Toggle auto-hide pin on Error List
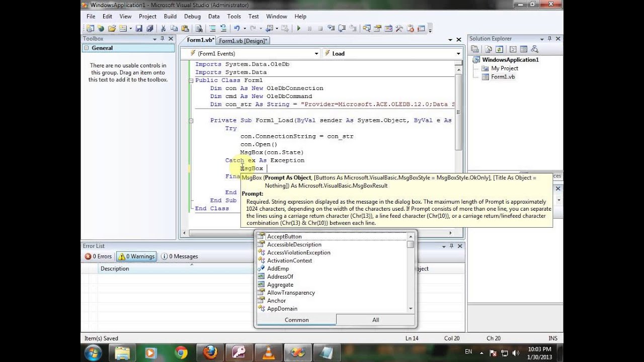 click(x=450, y=246)
